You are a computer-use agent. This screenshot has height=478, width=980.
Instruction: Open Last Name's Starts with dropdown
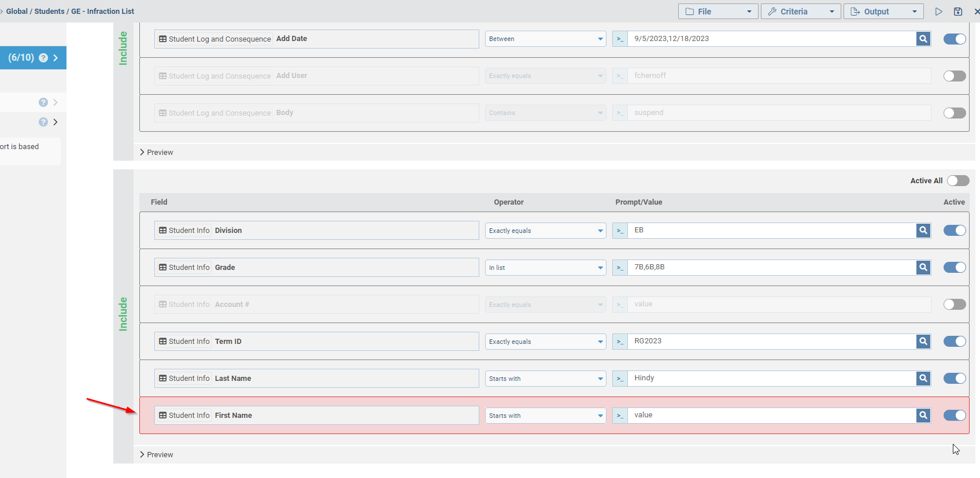[x=545, y=378]
